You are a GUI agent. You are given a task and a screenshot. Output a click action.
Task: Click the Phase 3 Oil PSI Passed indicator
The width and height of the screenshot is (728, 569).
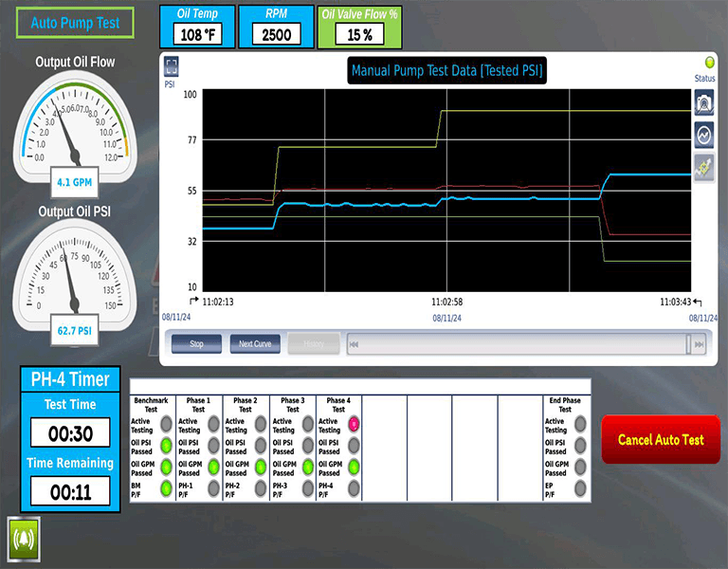coord(308,446)
